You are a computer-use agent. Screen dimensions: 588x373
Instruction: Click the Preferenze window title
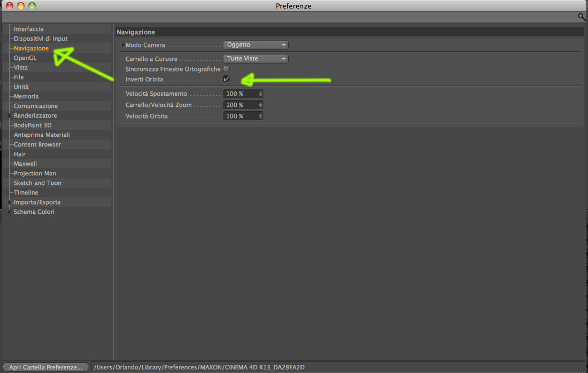[293, 6]
